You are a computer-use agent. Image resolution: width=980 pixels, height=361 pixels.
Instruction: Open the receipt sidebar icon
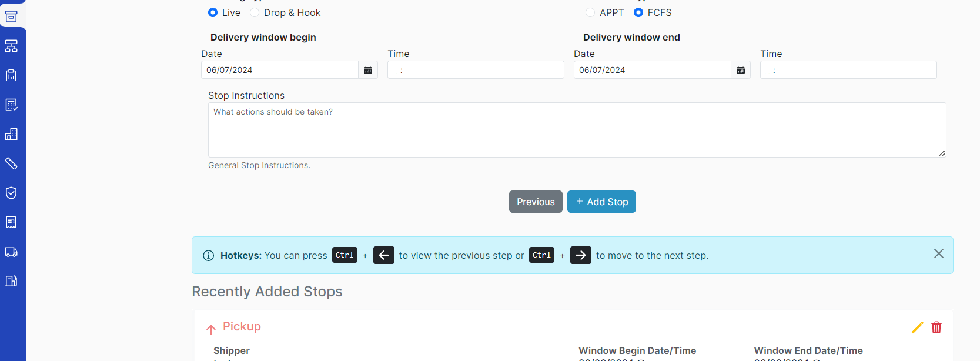click(11, 222)
